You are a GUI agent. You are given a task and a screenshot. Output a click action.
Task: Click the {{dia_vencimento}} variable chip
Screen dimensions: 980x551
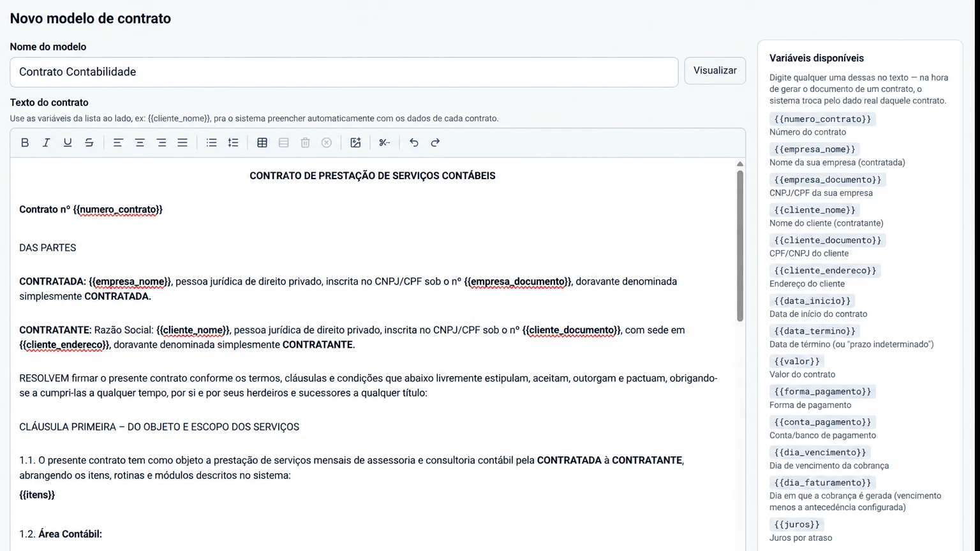820,452
